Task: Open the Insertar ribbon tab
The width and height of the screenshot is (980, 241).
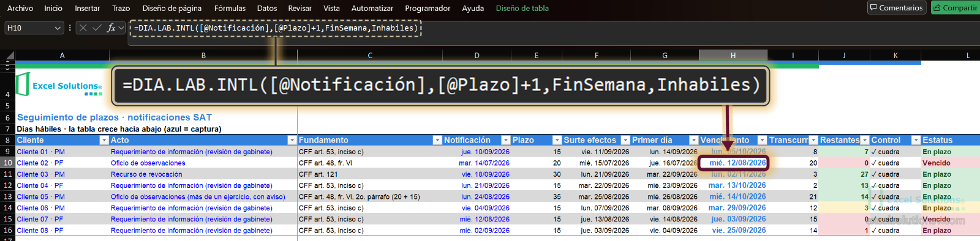Action: click(88, 8)
